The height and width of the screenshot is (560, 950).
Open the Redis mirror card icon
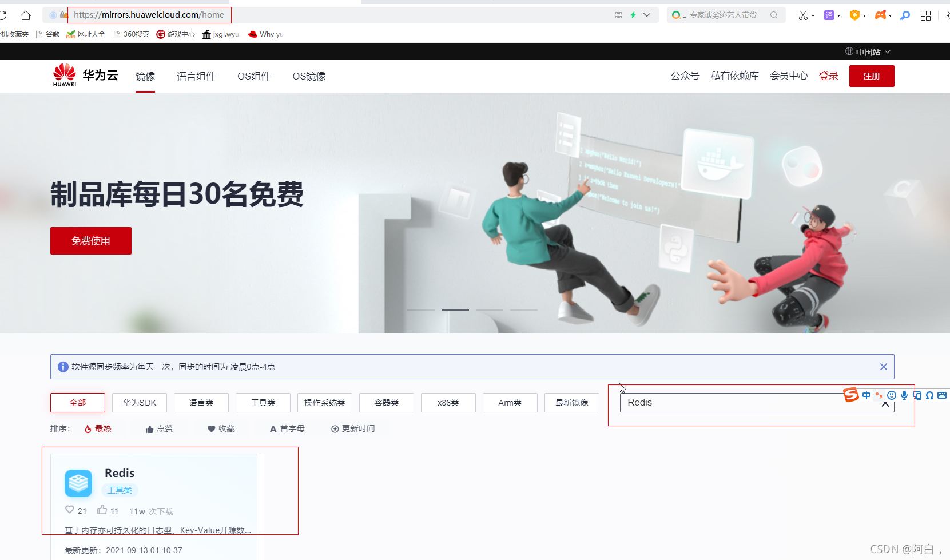coord(78,483)
